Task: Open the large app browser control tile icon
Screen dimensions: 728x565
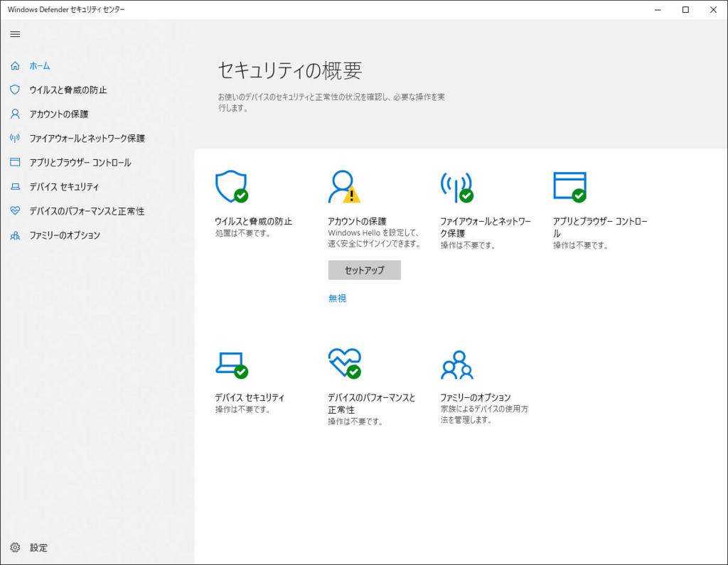Action: (x=569, y=187)
